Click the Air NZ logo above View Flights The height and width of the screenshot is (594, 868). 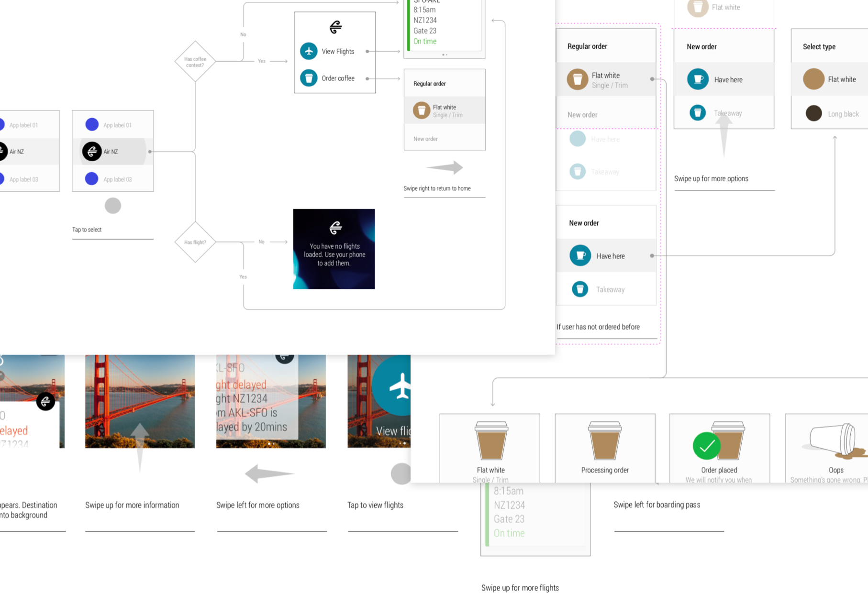pos(335,27)
